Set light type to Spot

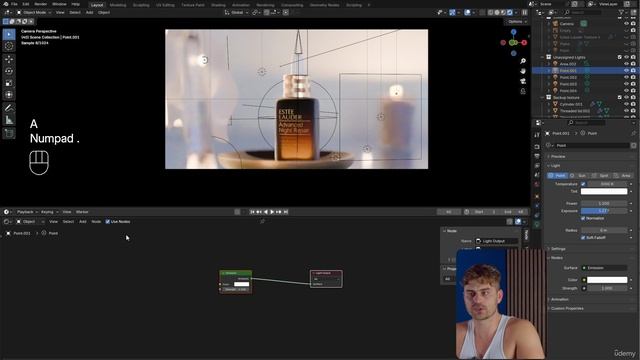coord(600,176)
